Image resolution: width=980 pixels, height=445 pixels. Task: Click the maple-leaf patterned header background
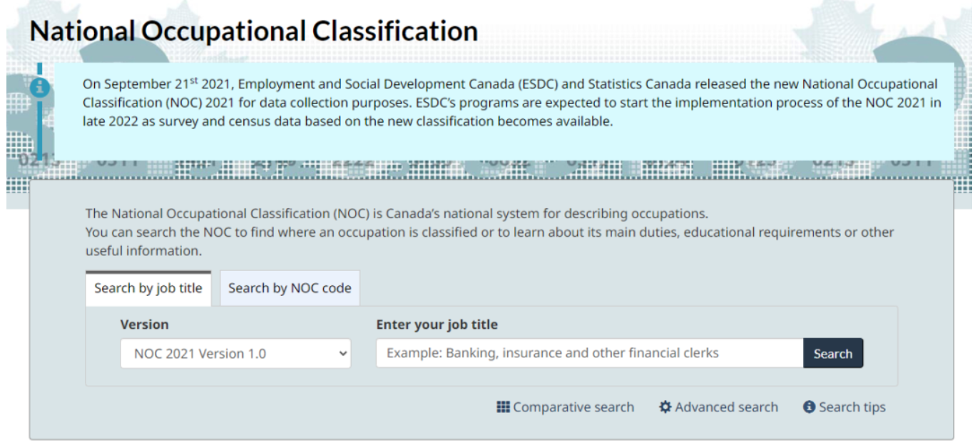[x=713, y=29]
